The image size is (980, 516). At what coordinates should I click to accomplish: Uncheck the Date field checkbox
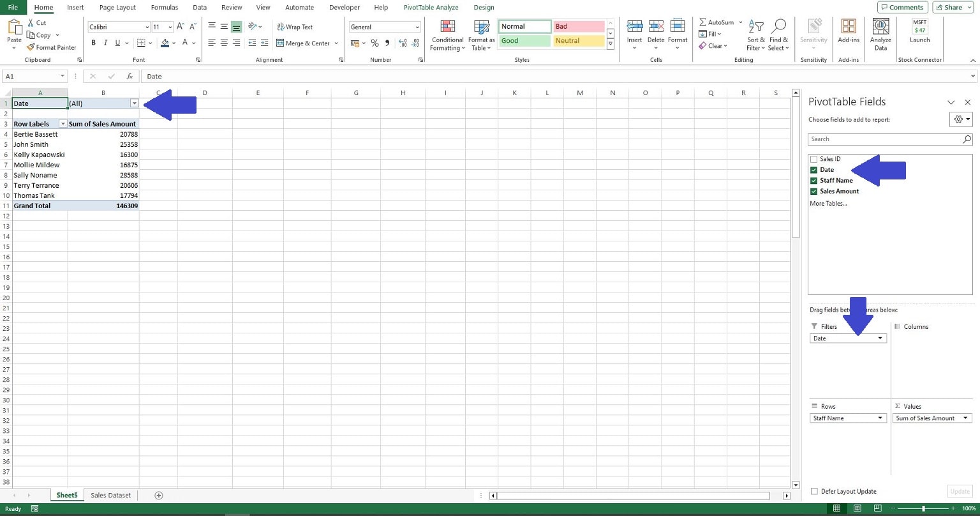pos(813,169)
